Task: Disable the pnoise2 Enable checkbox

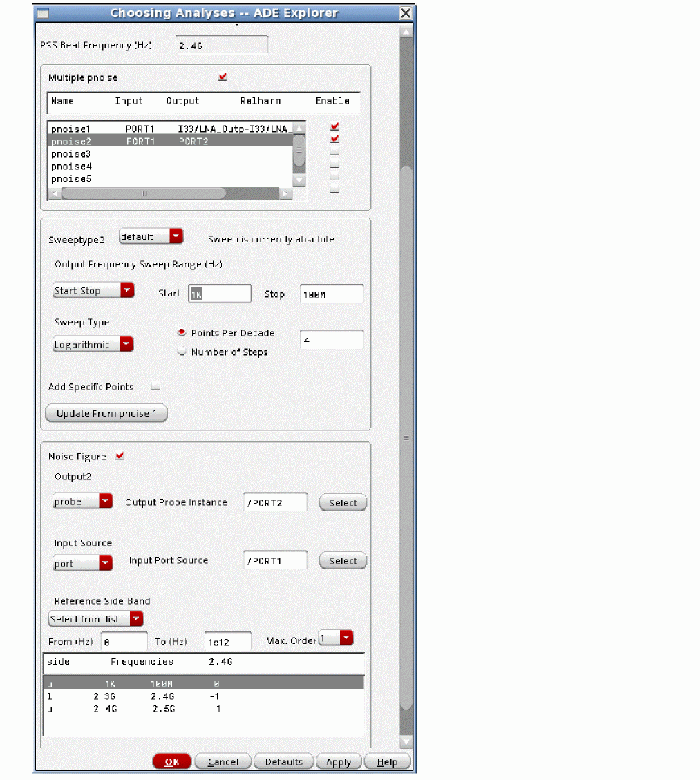Action: click(334, 139)
